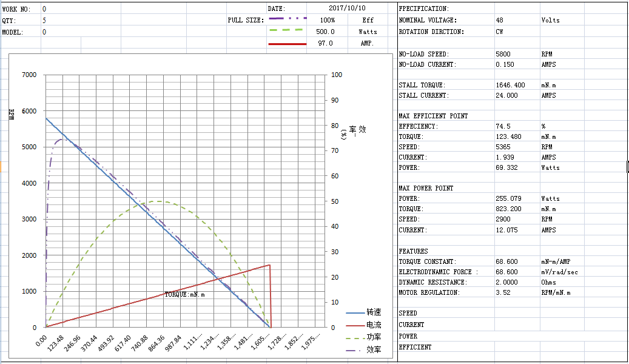Click the MAX EFFICIENT POINT heading cell
The image size is (629, 364).
coord(433,116)
